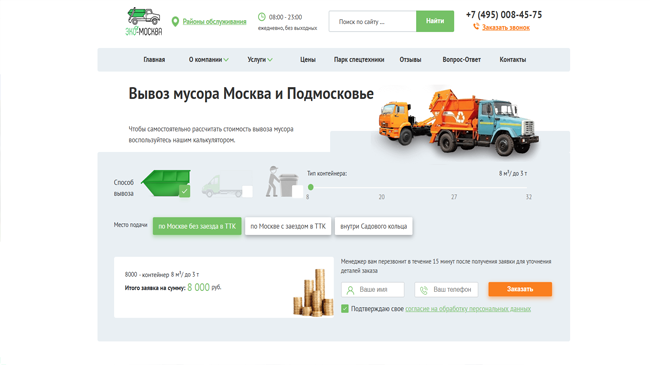Click the phone icon in phone field
The width and height of the screenshot is (650, 365).
(x=424, y=290)
